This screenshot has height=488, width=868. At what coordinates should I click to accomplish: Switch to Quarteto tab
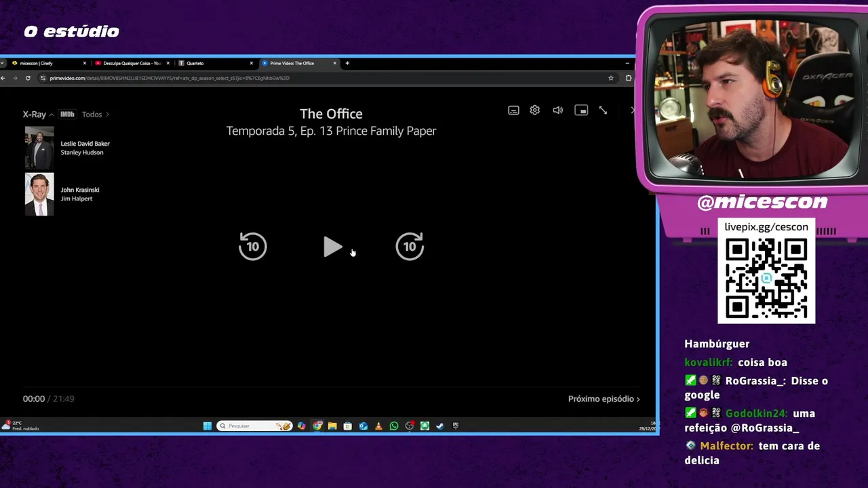pos(216,63)
